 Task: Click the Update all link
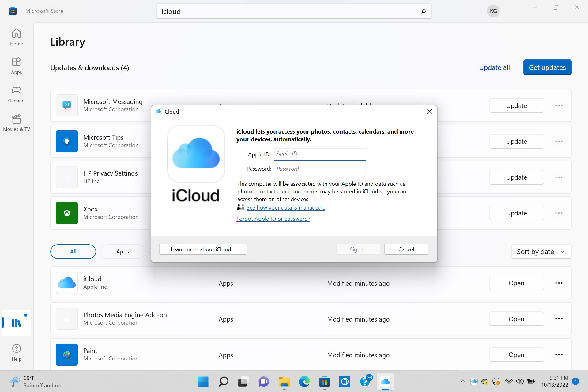pos(494,67)
